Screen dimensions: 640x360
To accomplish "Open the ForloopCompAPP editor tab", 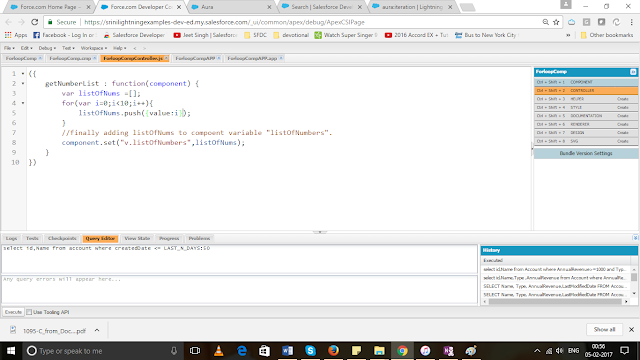I will pos(195,58).
